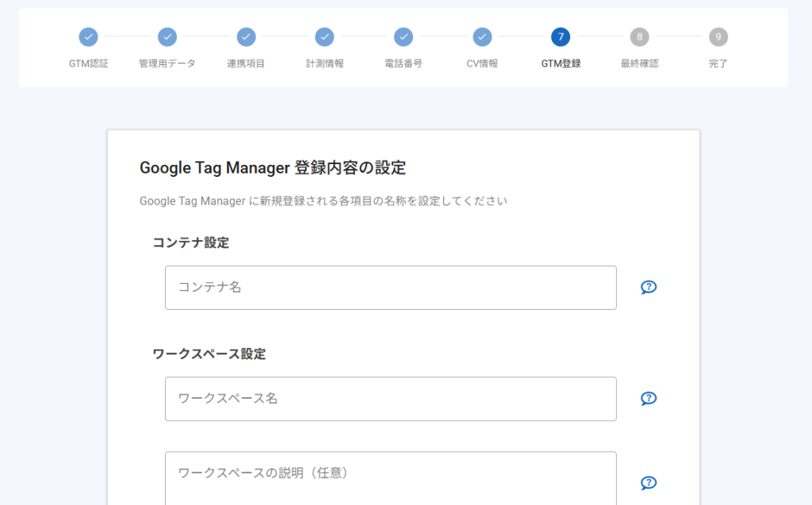
Task: Focus the ワークスペース名 input field
Action: click(x=390, y=399)
